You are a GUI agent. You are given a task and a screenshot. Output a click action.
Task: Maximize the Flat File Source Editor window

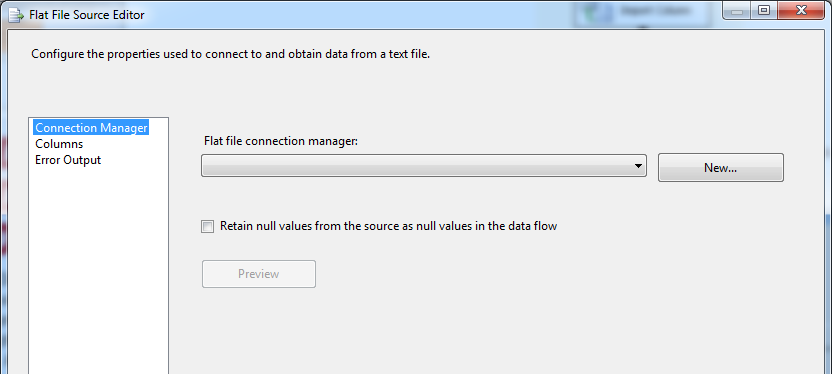[x=764, y=11]
